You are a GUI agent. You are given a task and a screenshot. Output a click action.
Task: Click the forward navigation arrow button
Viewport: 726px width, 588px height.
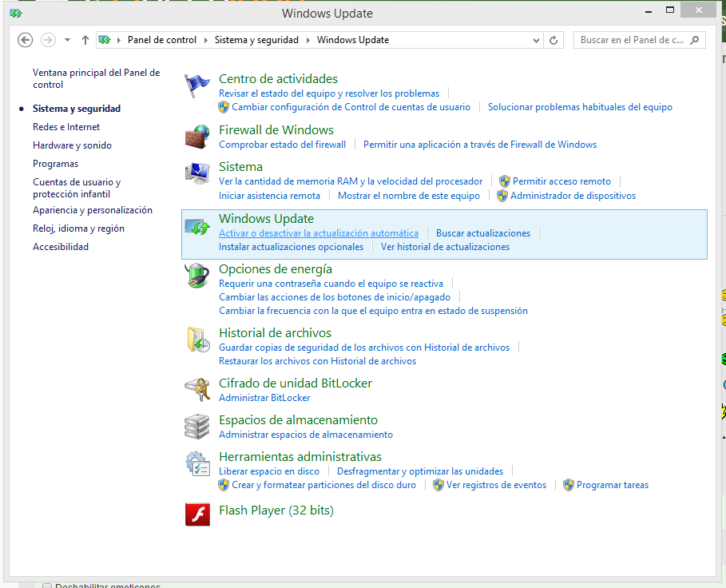tap(48, 40)
